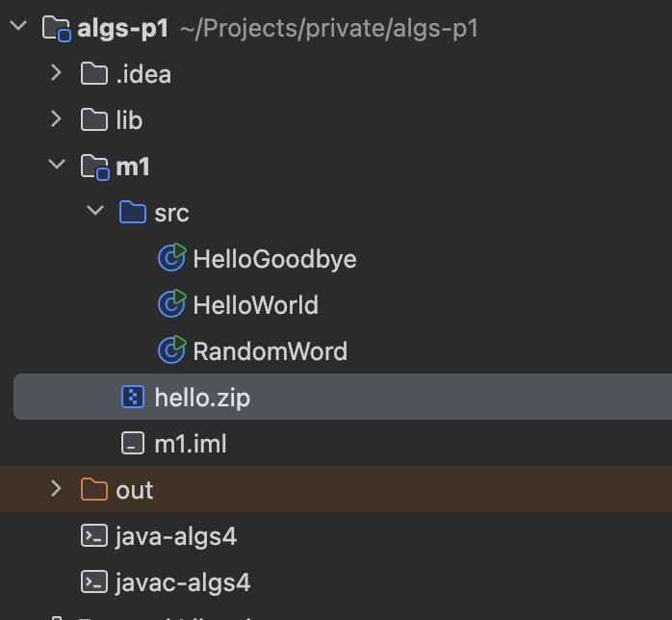Select the src folder label
The height and width of the screenshot is (620, 672).
171,214
